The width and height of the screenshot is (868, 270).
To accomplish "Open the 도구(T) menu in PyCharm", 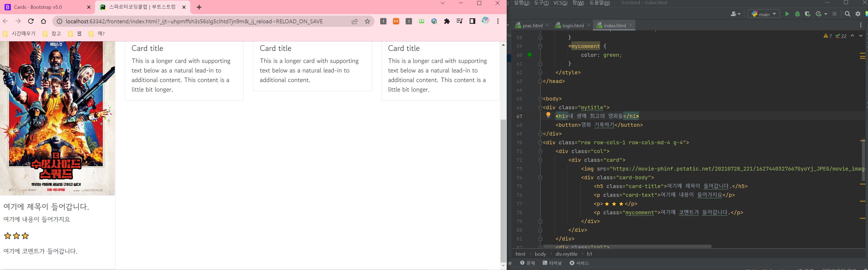I will tap(541, 3).
